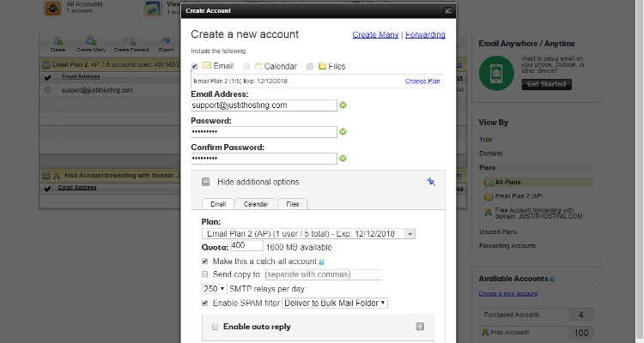Switch to the Calendar options tab
This screenshot has width=644, height=343.
click(x=256, y=204)
